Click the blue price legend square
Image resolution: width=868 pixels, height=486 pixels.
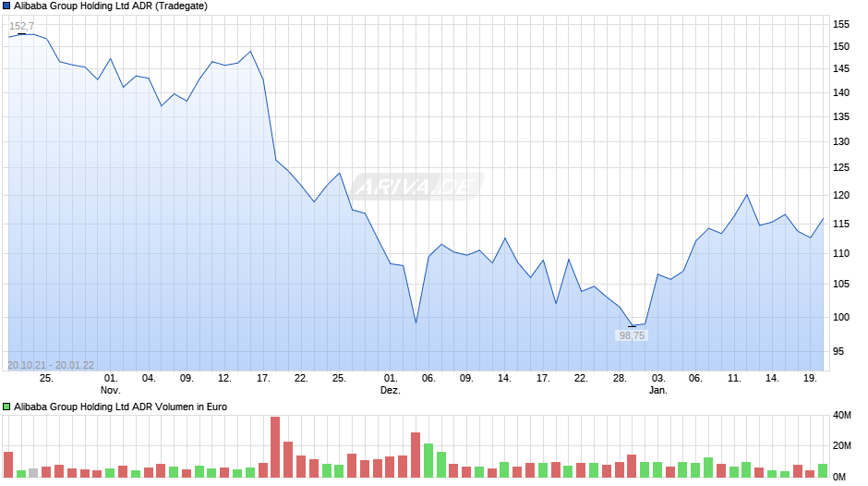coord(6,6)
